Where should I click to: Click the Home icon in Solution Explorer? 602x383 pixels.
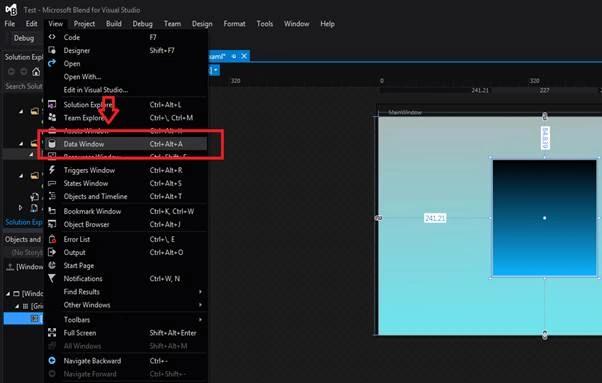click(x=36, y=71)
